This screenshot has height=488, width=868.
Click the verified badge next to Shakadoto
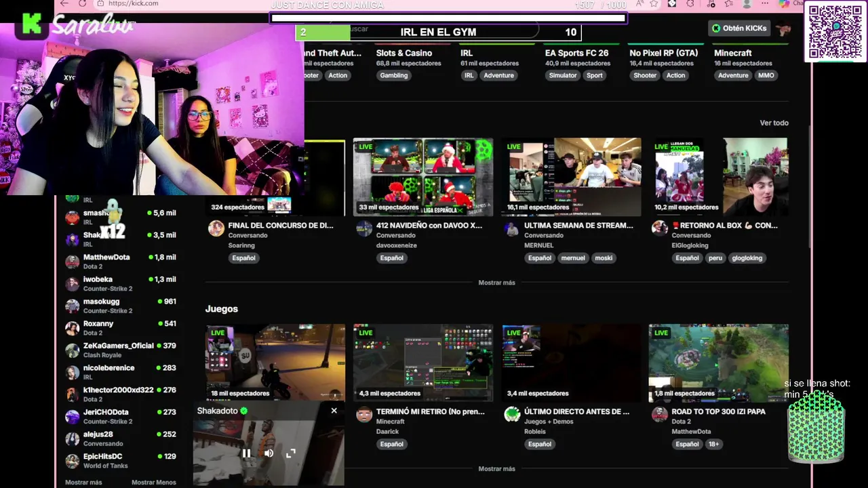click(244, 411)
